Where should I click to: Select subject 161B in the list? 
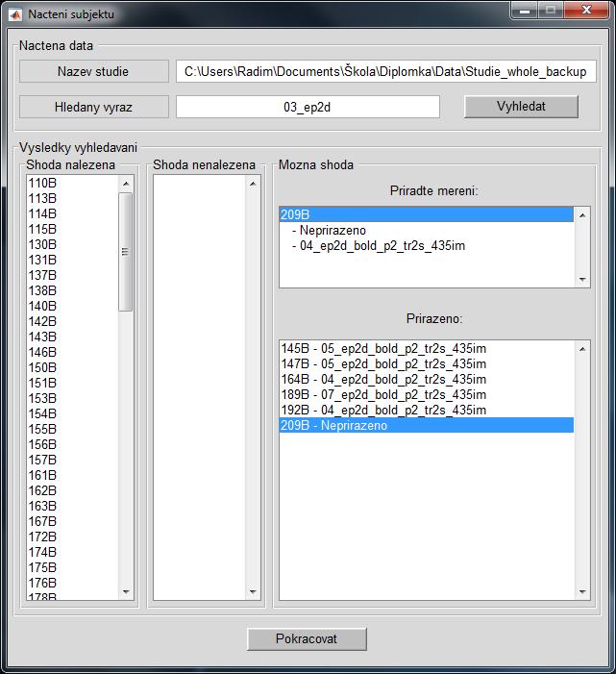click(x=72, y=475)
